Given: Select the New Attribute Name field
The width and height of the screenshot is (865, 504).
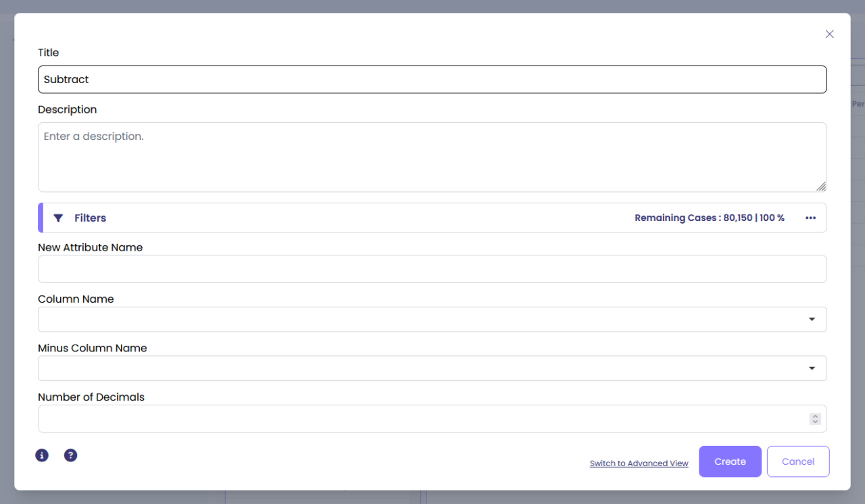Looking at the screenshot, I should [432, 269].
